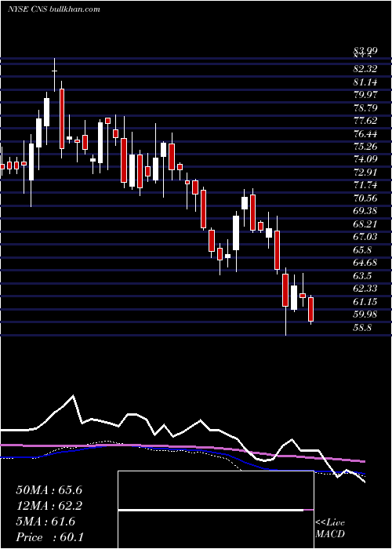This screenshot has width=392, height=549.
Task: Click the Price : 60.1 readout
Action: 49,537
